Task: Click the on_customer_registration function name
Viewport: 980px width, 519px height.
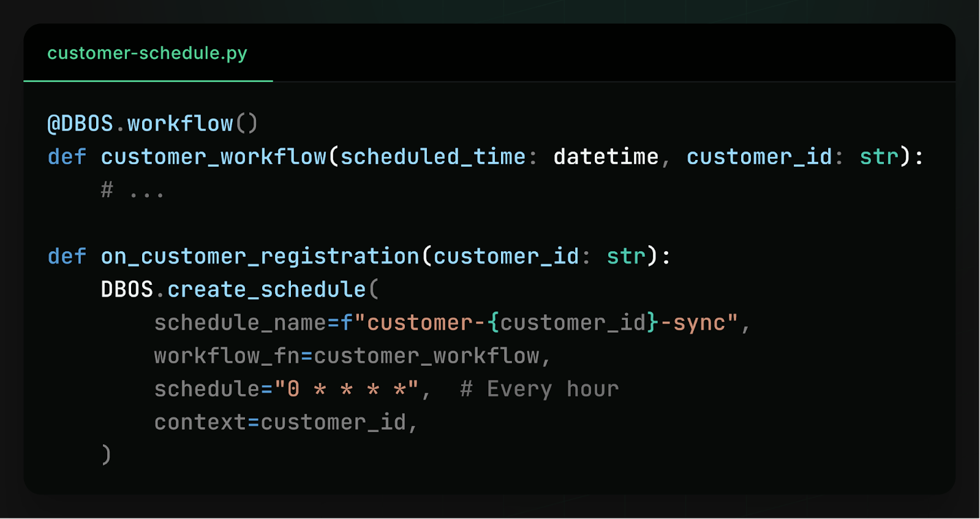Action: 260,256
